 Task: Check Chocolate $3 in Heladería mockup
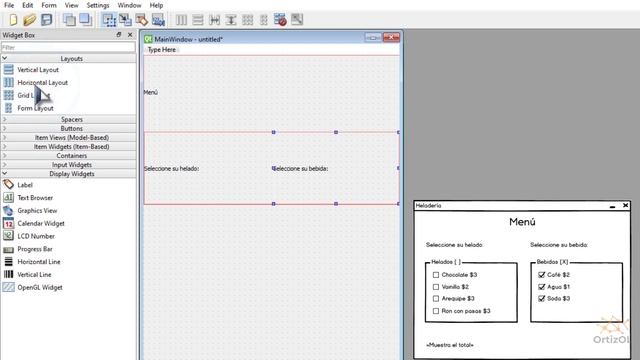point(436,275)
